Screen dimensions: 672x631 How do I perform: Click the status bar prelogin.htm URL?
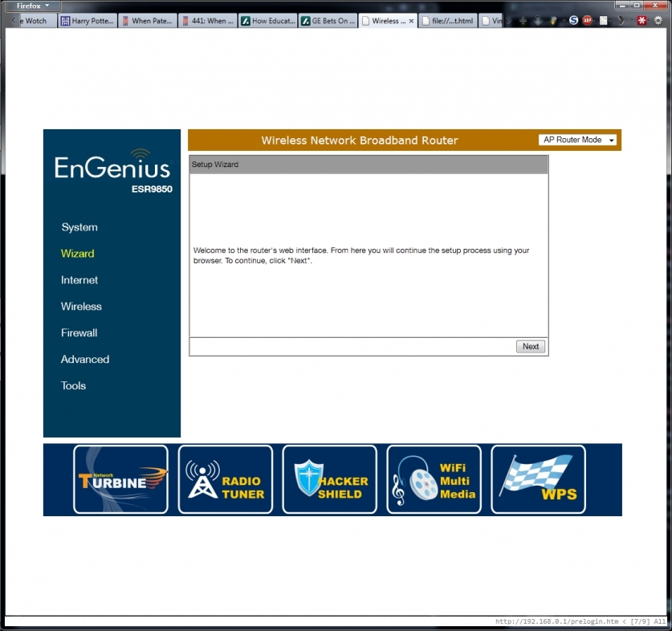click(556, 621)
